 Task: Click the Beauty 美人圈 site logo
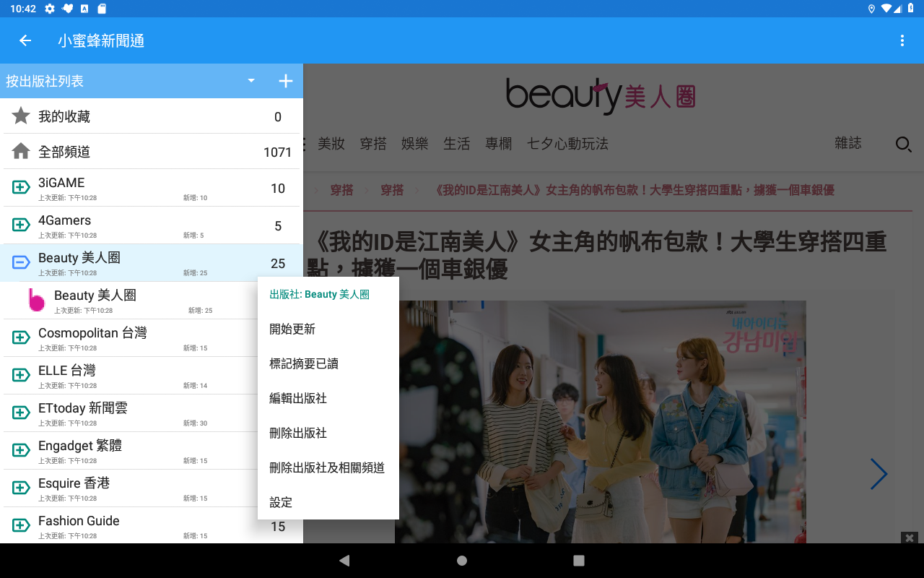pos(601,95)
